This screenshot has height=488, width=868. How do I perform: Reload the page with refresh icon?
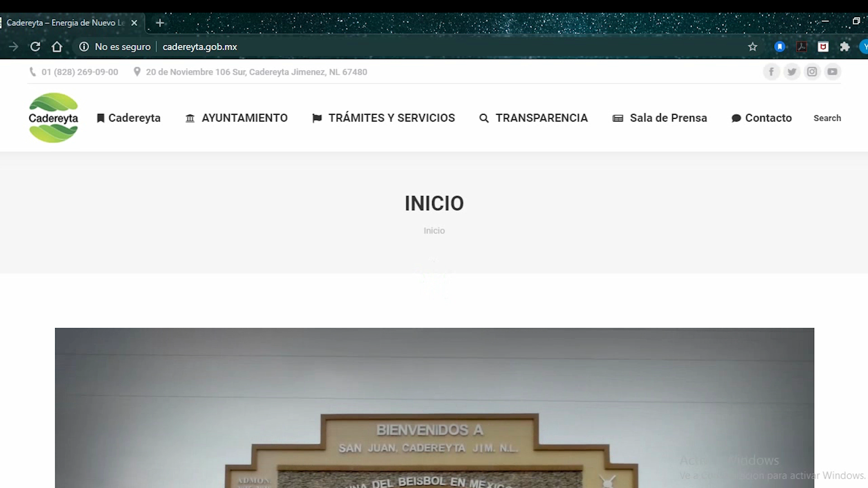35,47
